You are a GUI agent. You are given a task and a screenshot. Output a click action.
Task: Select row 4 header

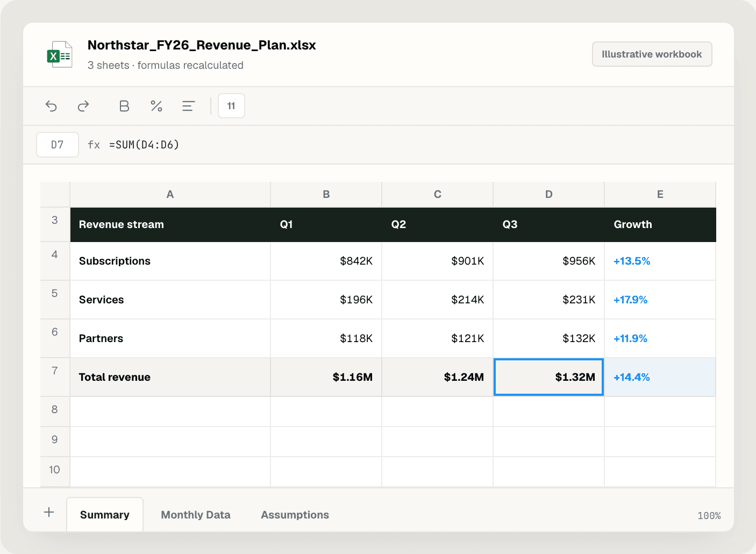coord(55,261)
